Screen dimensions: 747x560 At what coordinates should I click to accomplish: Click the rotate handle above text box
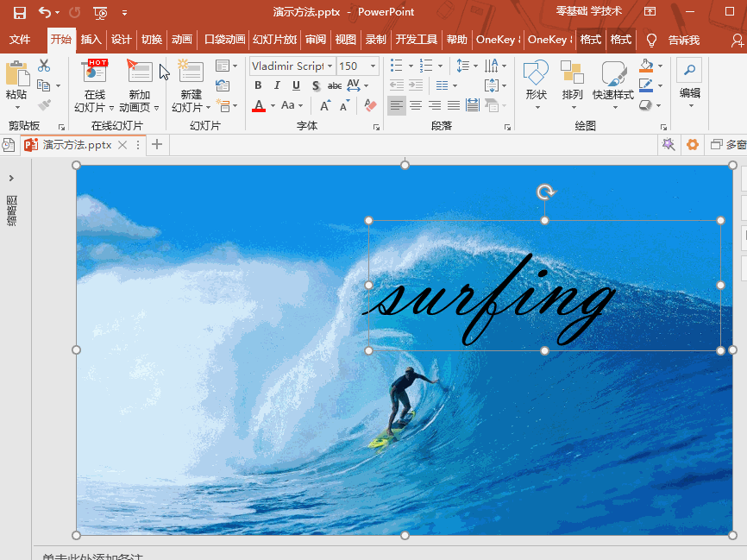click(545, 192)
